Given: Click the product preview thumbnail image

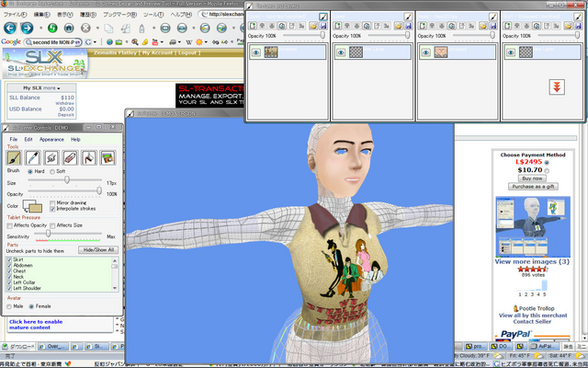Looking at the screenshot, I should click(x=533, y=226).
